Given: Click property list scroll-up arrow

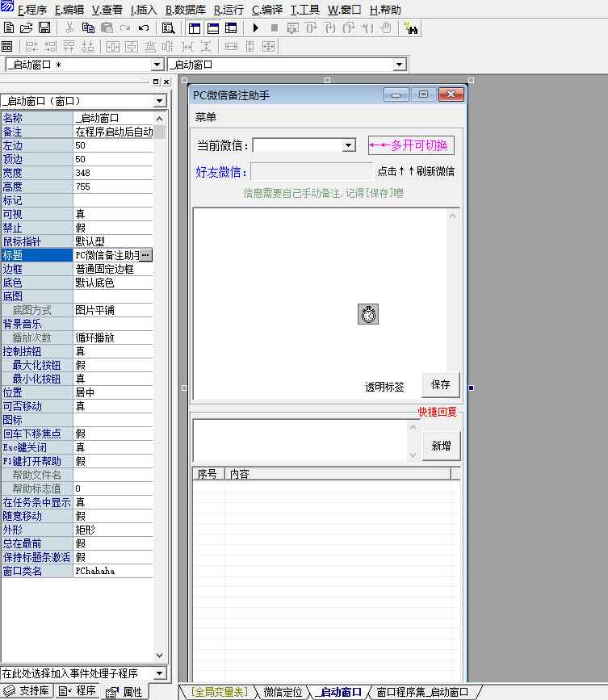Looking at the screenshot, I should click(x=159, y=119).
